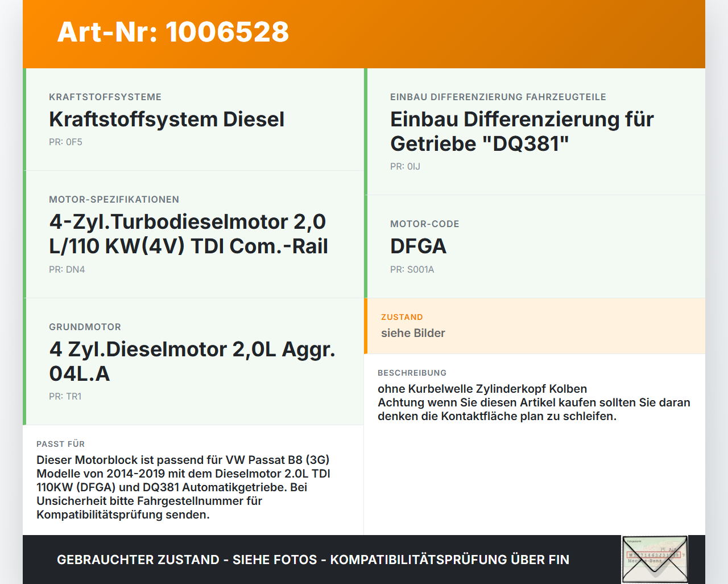728x584 pixels.
Task: Click the 'Achtung wenn Sie diesen Artikel kaufen' sentence
Action: [x=534, y=409]
